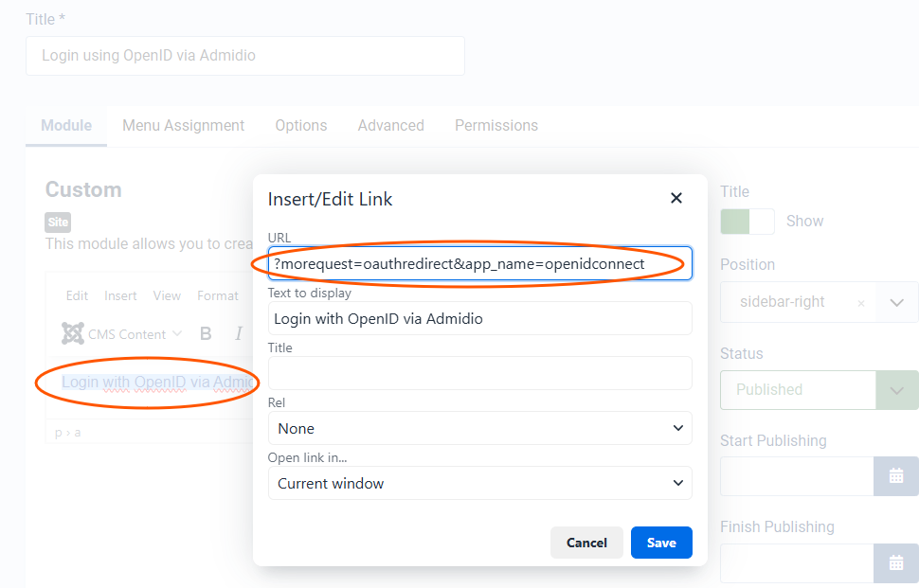Click the Joomla CMS Content icon
The height and width of the screenshot is (588, 919).
tap(73, 333)
